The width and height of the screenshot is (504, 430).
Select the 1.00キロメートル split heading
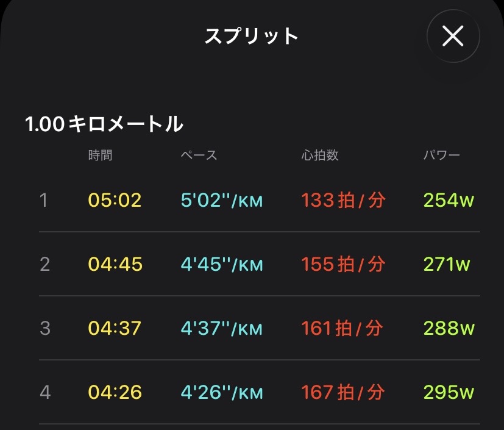click(x=104, y=124)
